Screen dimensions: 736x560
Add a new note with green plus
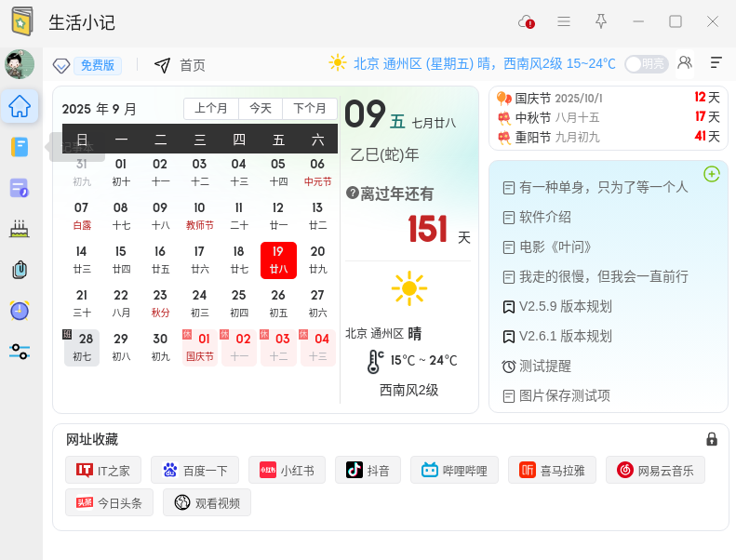712,174
